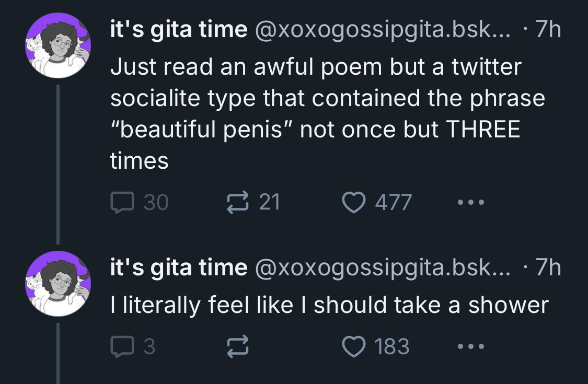Like the post with 477 likes
The height and width of the screenshot is (384, 588).
353,202
